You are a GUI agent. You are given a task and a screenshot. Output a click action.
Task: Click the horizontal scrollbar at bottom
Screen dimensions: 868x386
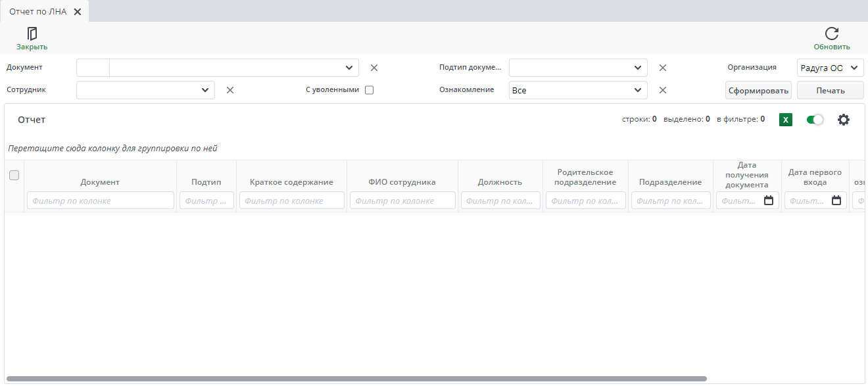356,379
